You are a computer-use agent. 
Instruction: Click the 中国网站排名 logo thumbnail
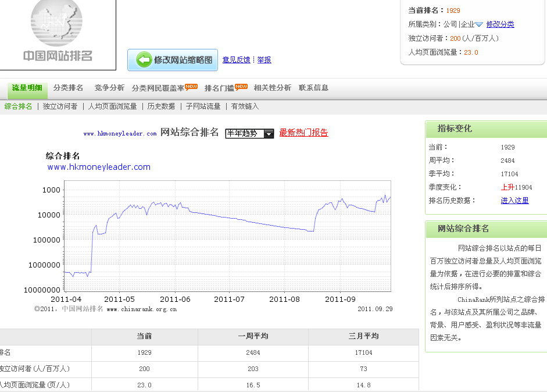58,32
